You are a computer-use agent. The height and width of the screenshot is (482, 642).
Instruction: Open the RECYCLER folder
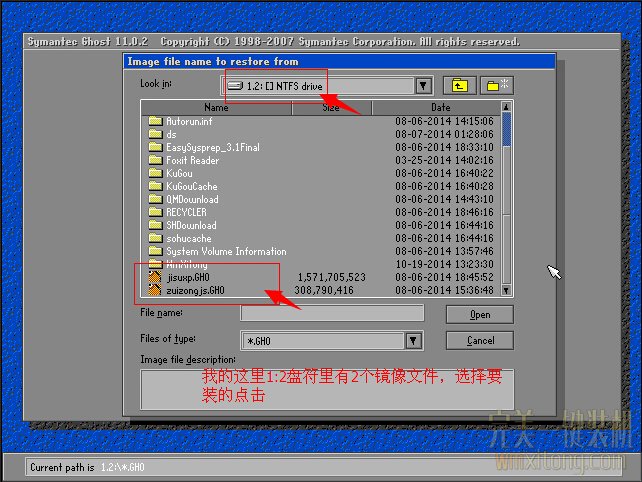(x=186, y=212)
